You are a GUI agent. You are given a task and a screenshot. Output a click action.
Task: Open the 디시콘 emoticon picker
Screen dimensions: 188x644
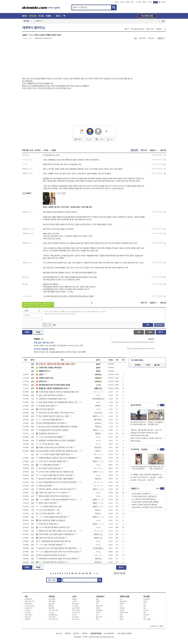tap(48, 325)
